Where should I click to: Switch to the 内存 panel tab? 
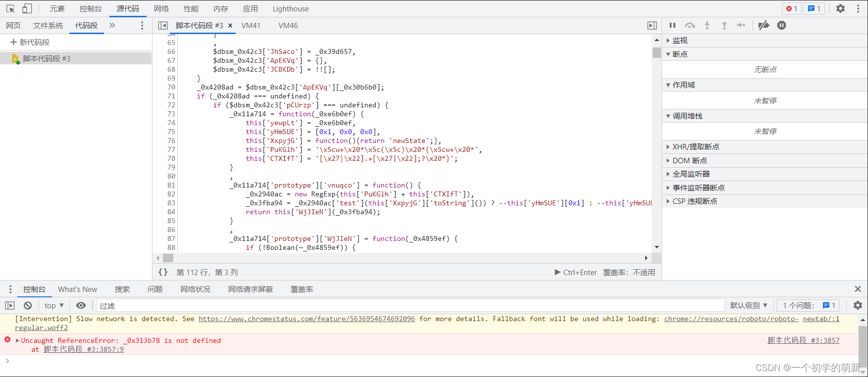[221, 8]
